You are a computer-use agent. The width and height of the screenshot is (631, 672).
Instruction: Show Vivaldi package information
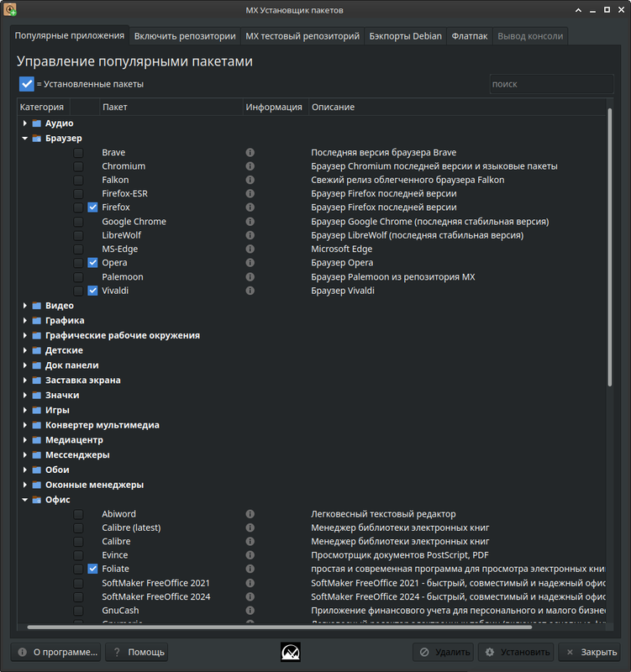(x=250, y=291)
